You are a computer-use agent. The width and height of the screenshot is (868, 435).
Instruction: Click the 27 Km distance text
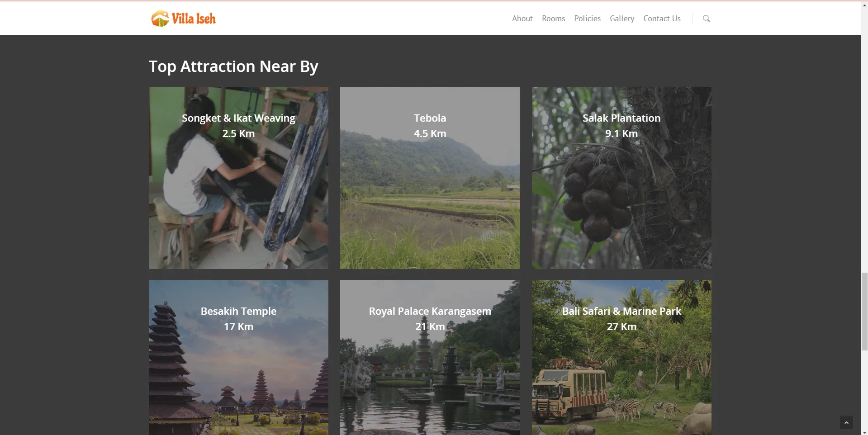coord(621,326)
